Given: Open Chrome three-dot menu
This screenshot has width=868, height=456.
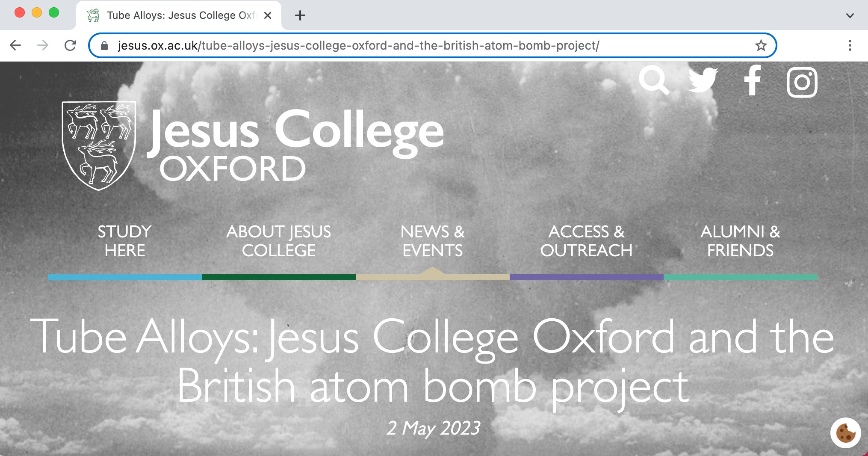Looking at the screenshot, I should coord(850,45).
